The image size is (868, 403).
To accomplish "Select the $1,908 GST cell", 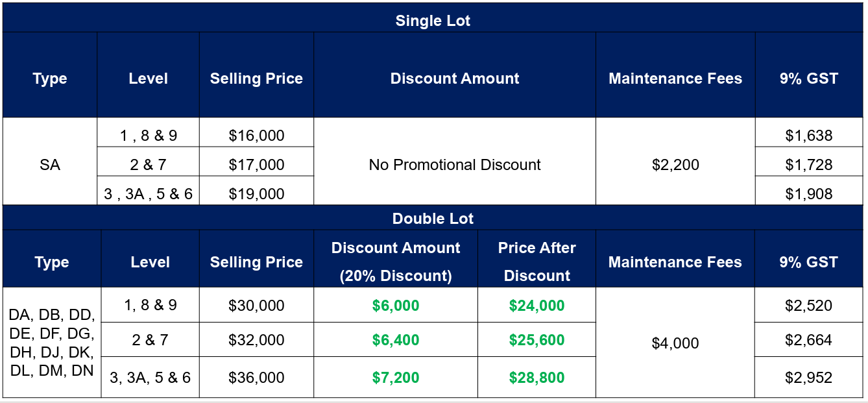I will (809, 193).
